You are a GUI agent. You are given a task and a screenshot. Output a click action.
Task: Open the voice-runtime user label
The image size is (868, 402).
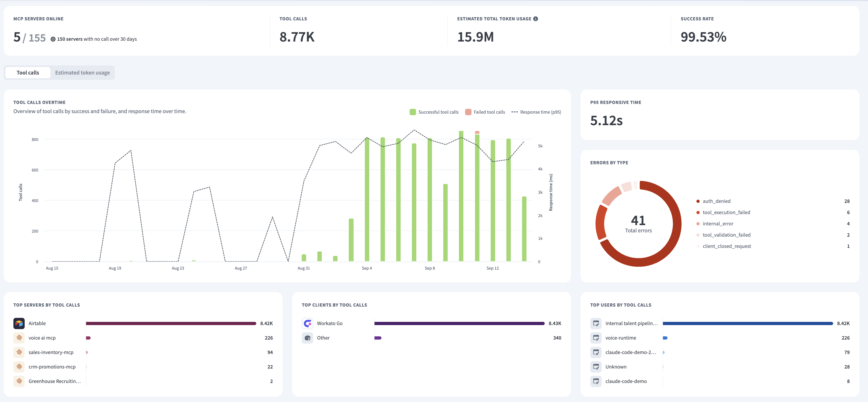(621, 338)
